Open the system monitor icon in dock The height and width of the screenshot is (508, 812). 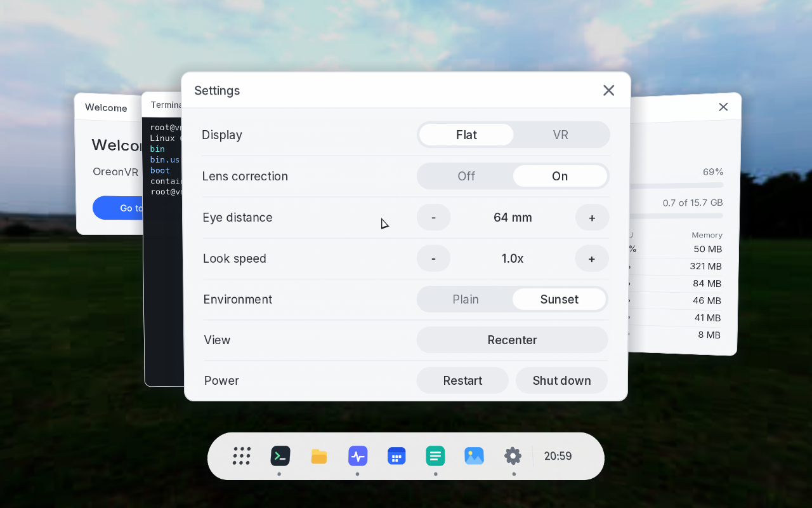[358, 456]
